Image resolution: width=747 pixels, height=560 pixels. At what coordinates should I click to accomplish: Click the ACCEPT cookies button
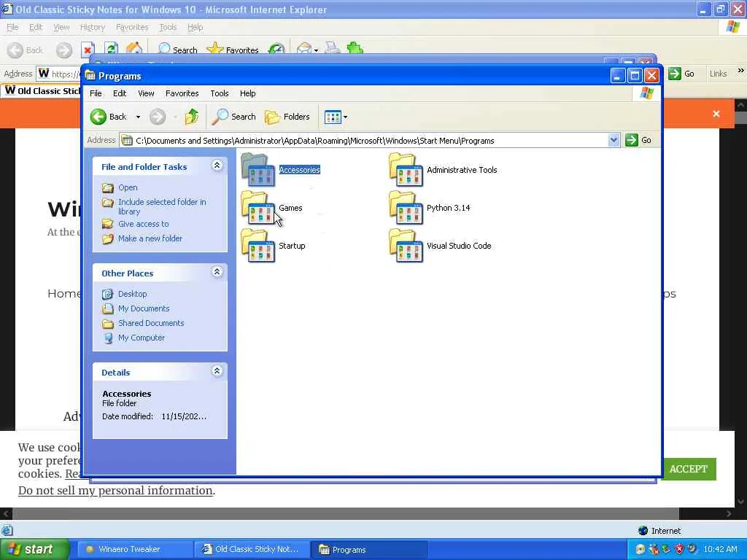pos(689,469)
